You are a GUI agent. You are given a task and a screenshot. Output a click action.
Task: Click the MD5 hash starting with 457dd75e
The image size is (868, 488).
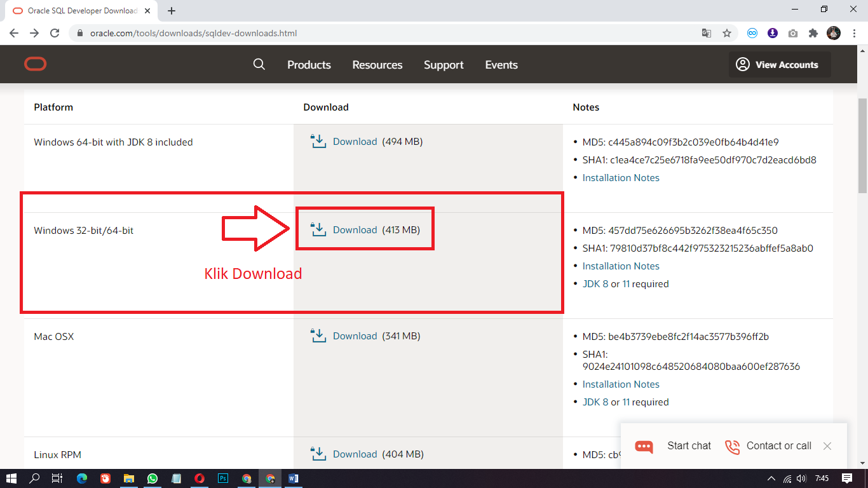pos(693,231)
